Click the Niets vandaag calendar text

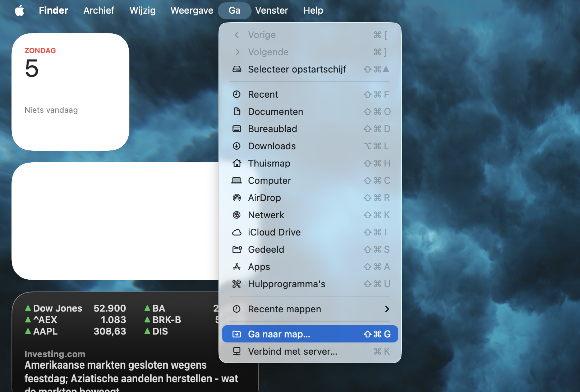coord(51,110)
